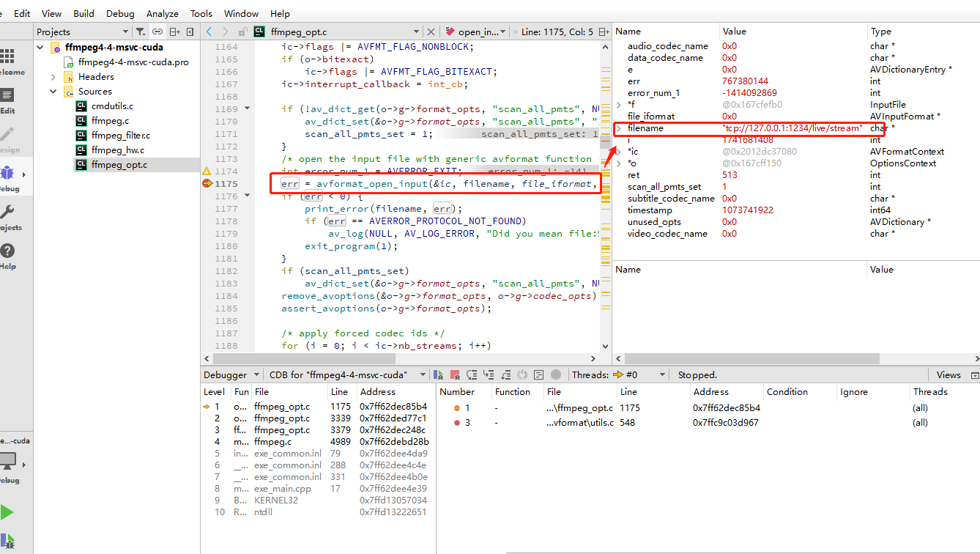This screenshot has width=980, height=554.
Task: Click the warning icon on line 1174
Action: point(207,171)
